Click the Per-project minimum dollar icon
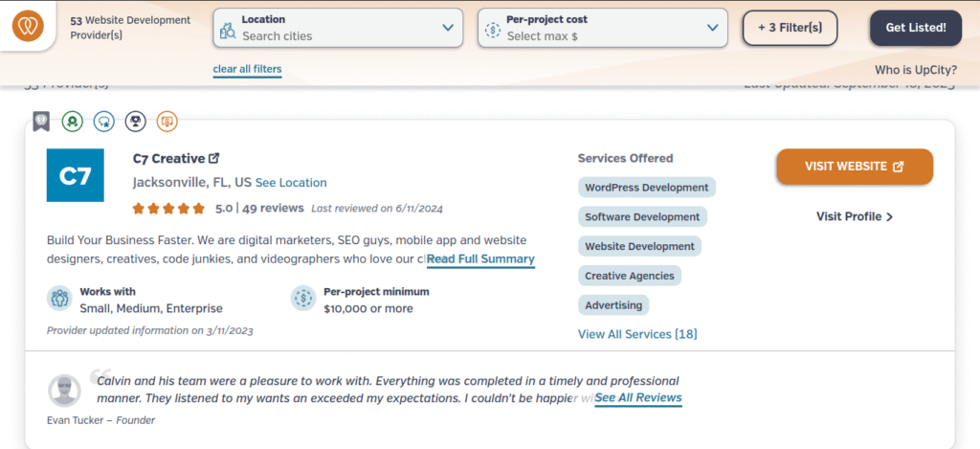Image resolution: width=980 pixels, height=449 pixels. 303,299
